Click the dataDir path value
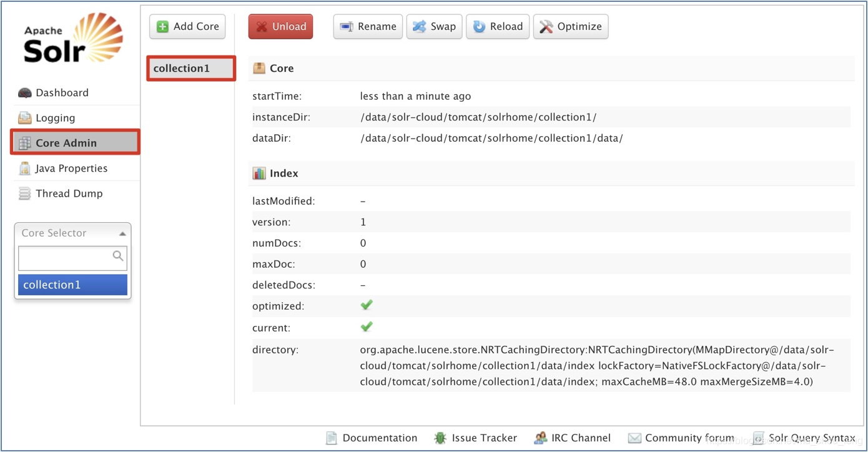 [x=491, y=139]
